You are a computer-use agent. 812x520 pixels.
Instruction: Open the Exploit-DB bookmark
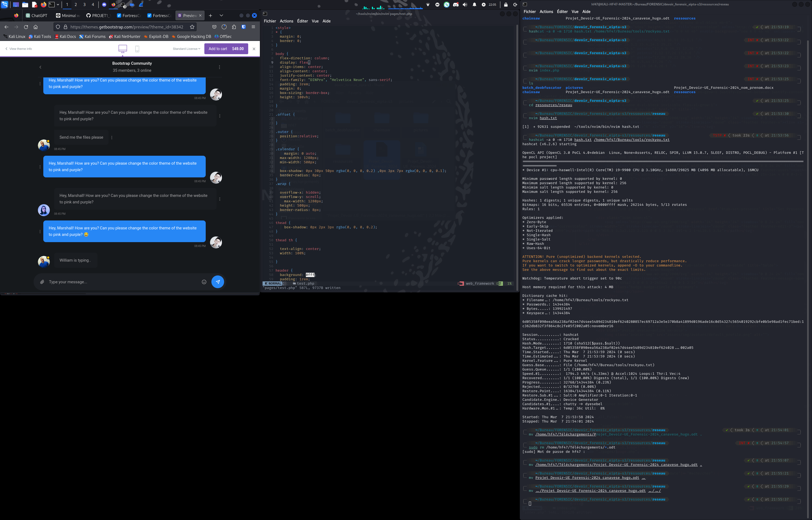coord(156,37)
